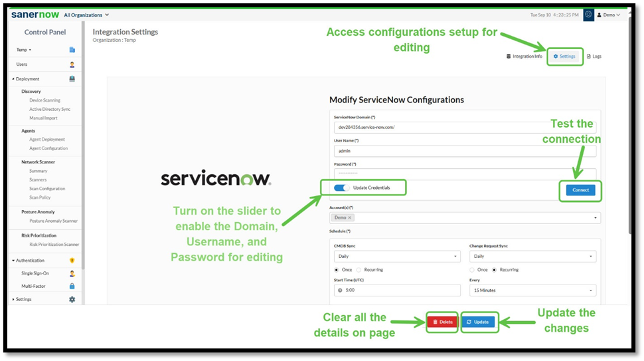Click the Multi-Factor lock icon
The width and height of the screenshot is (644, 361).
pyautogui.click(x=72, y=286)
